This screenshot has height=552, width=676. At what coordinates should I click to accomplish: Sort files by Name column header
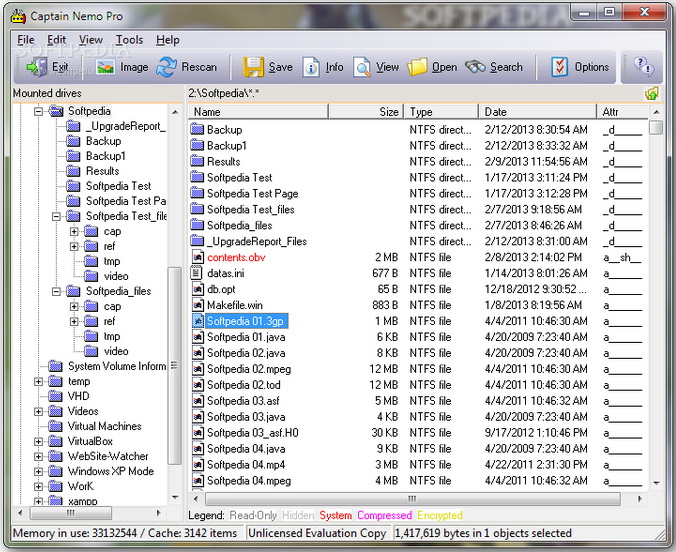click(x=258, y=112)
